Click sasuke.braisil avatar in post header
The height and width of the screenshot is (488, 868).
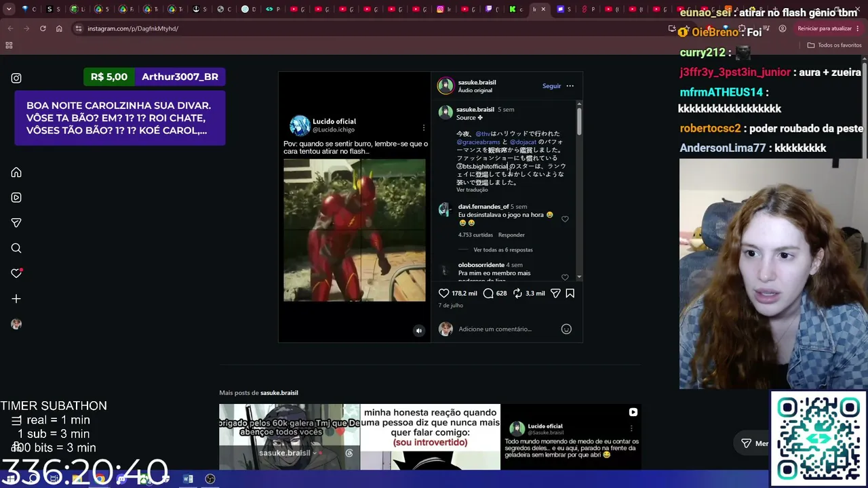pos(446,86)
